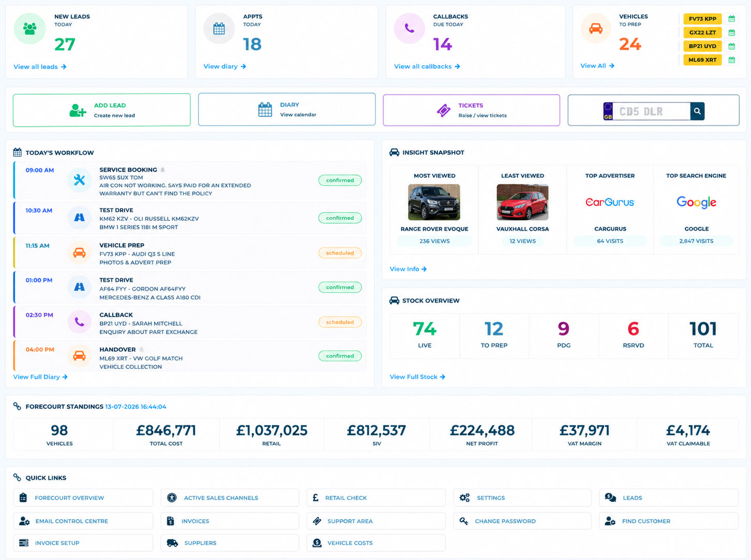751x560 pixels.
Task: Click the confirmed badge on Handover row
Action: click(x=340, y=356)
